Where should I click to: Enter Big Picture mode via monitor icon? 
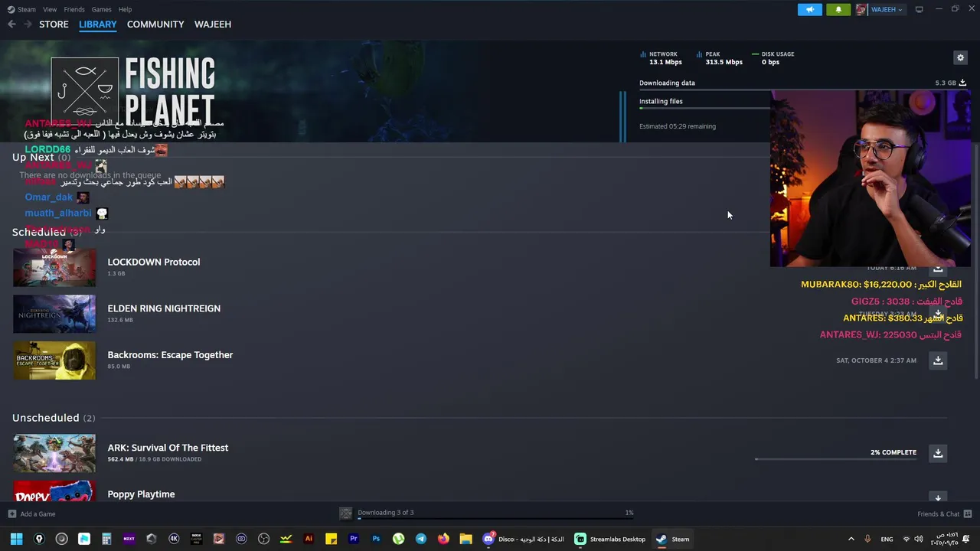tap(919, 9)
